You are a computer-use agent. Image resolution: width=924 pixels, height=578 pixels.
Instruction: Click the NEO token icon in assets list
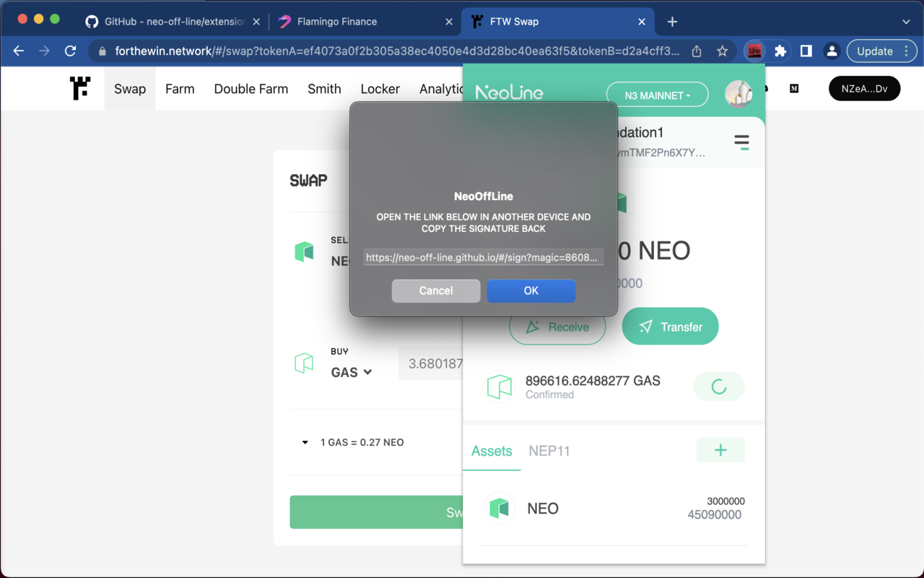(x=499, y=508)
